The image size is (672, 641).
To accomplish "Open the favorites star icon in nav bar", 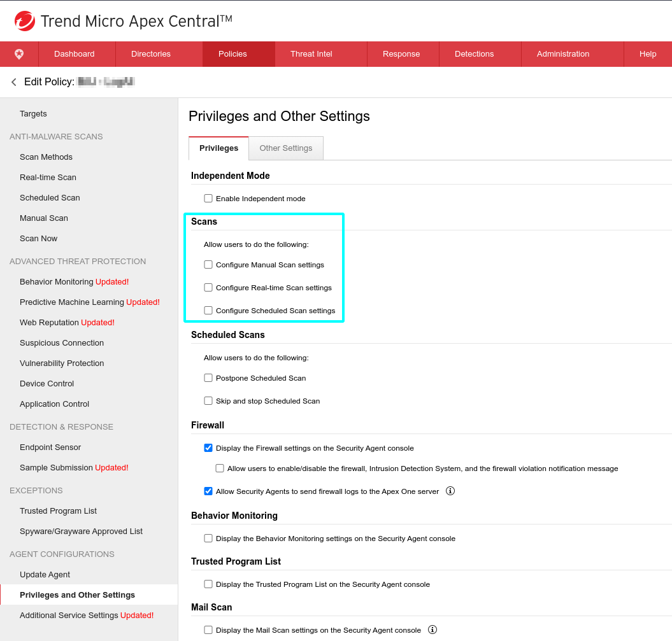I will click(19, 54).
